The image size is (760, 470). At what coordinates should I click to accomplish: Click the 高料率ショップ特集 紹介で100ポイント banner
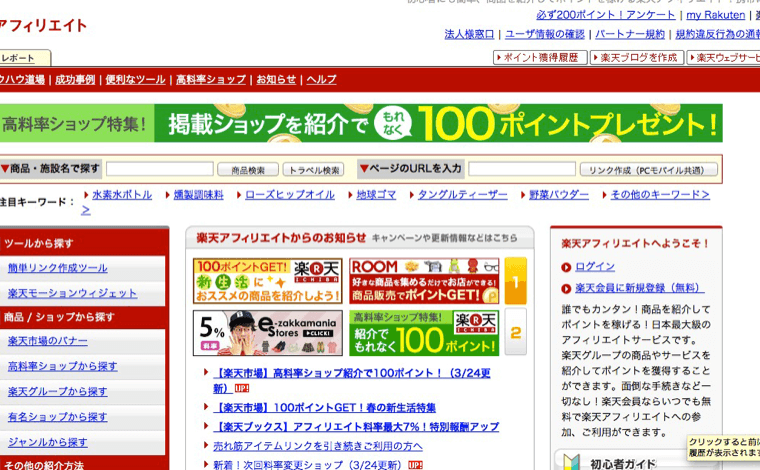coord(424,333)
